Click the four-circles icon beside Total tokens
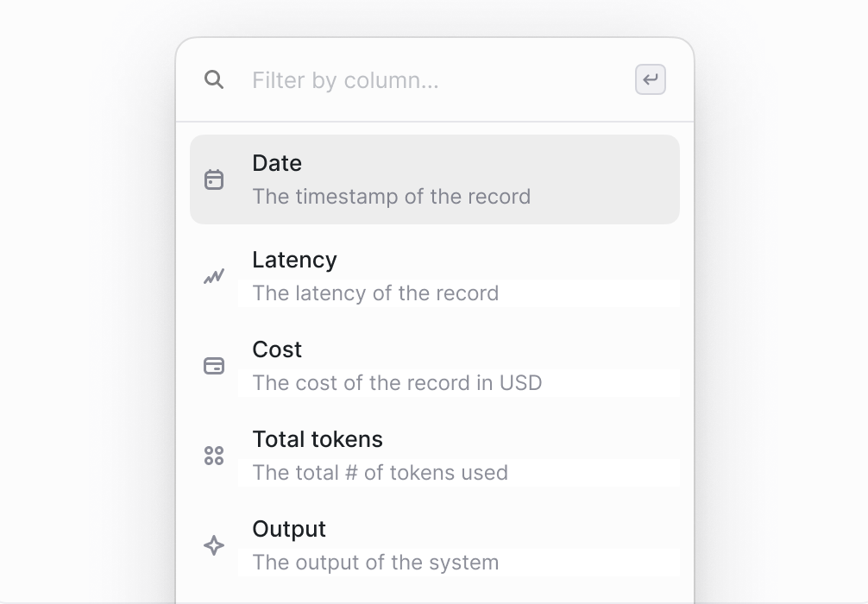868x604 pixels. coord(214,456)
